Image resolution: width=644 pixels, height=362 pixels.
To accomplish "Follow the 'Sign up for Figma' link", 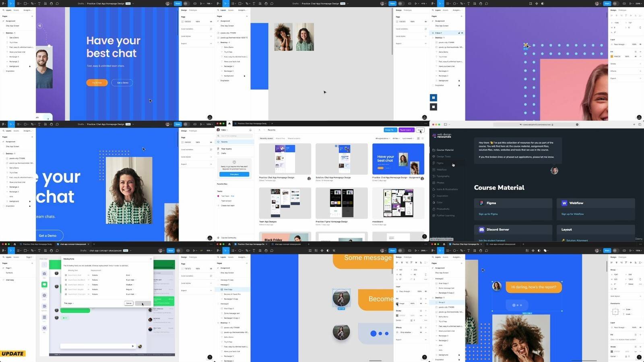I will pyautogui.click(x=488, y=214).
